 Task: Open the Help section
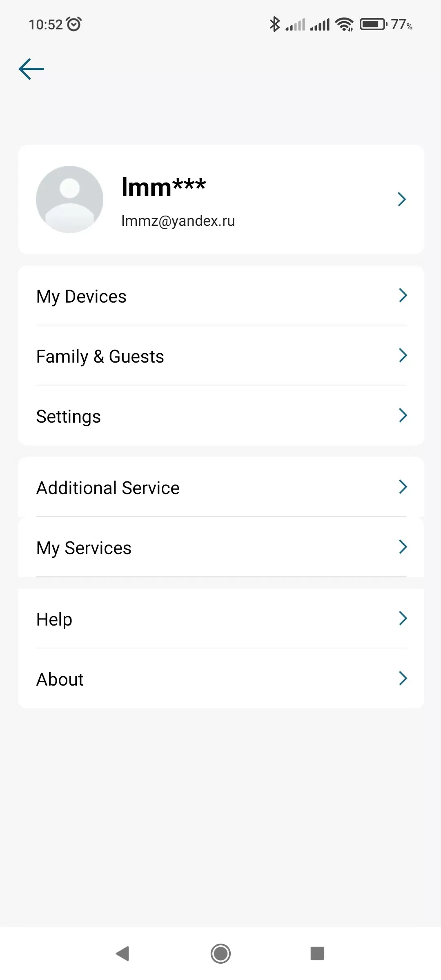54,619
